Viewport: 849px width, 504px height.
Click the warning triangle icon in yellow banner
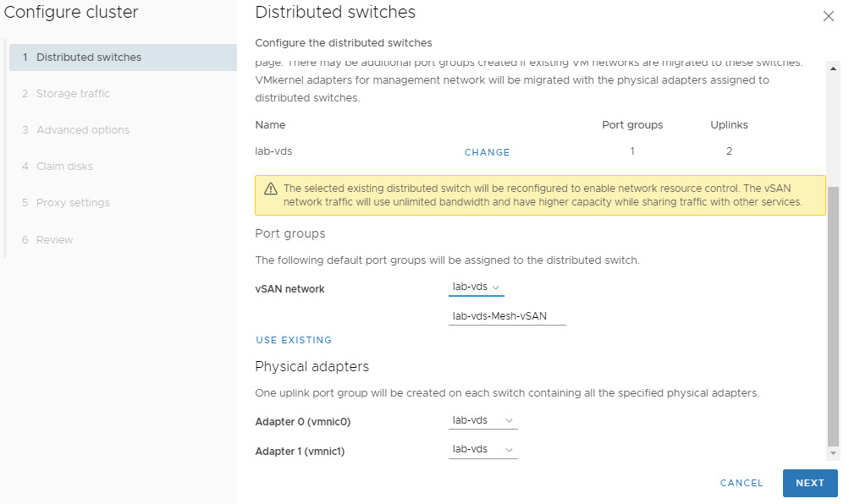coord(271,189)
